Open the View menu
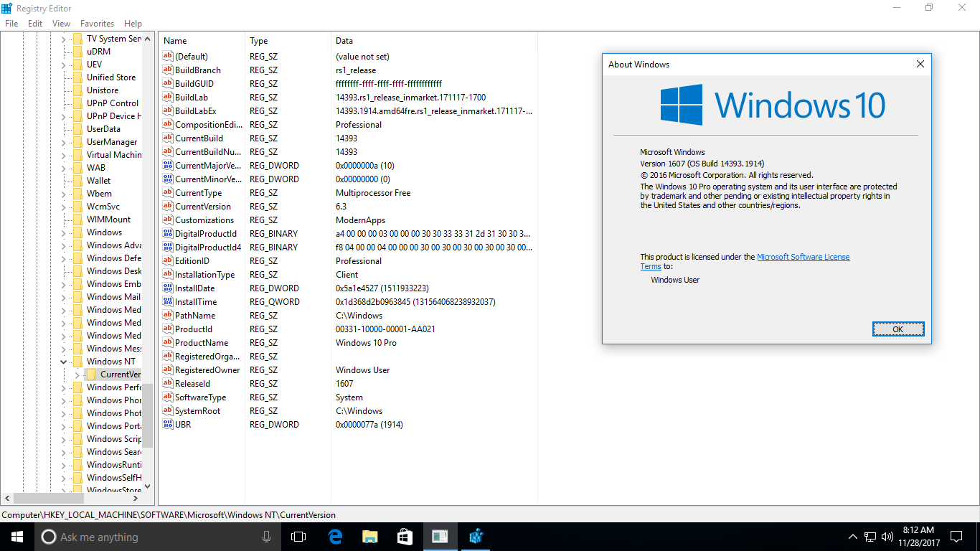Viewport: 980px width, 551px height. (x=62, y=24)
